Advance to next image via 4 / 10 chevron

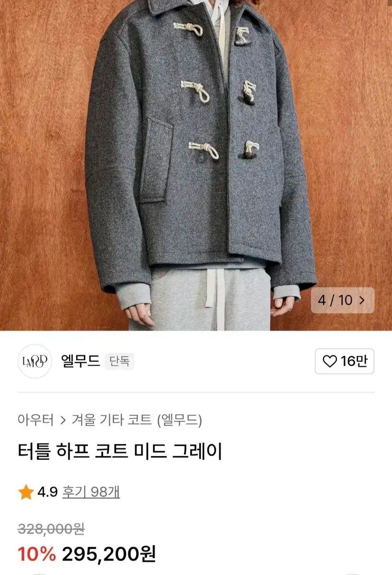[x=362, y=300]
